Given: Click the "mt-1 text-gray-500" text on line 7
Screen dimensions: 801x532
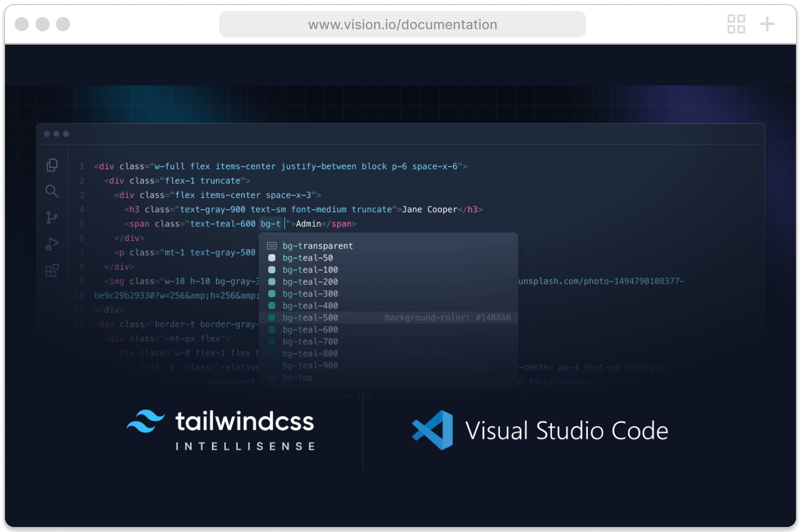Looking at the screenshot, I should (210, 253).
